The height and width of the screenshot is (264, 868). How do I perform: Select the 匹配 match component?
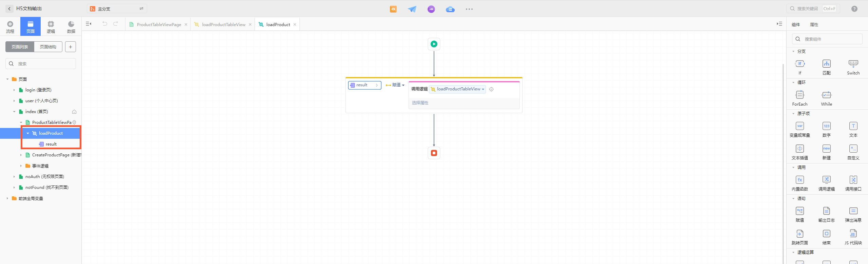coord(827,67)
